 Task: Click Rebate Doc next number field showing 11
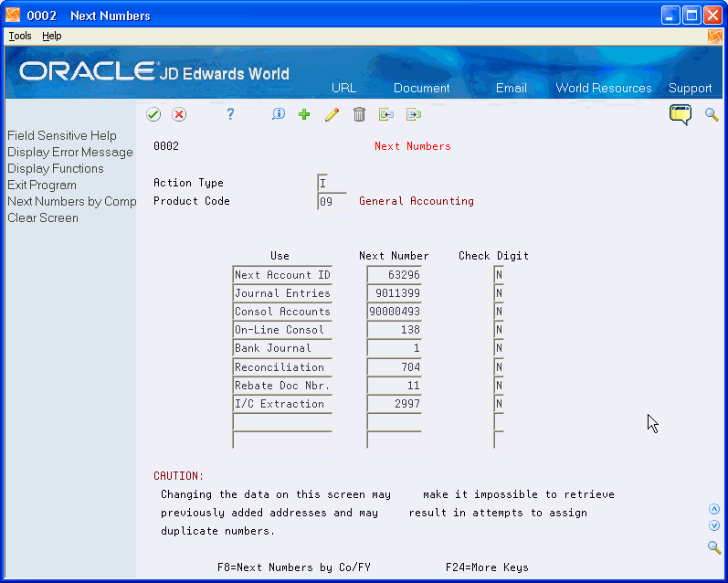pos(395,385)
